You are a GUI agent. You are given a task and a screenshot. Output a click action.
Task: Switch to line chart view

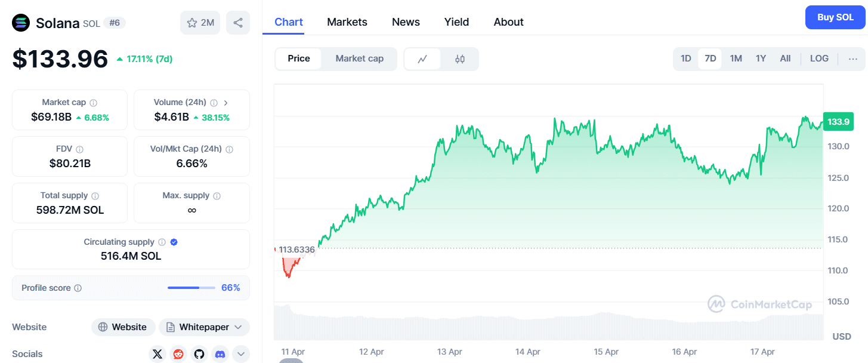[x=423, y=59]
